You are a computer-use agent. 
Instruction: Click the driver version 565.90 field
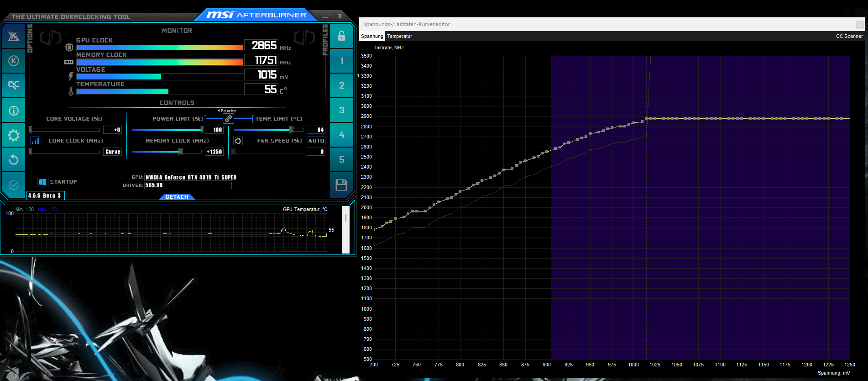188,185
